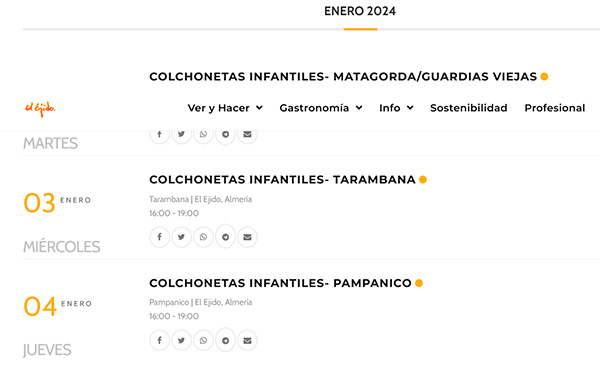The width and height of the screenshot is (600, 372).
Task: Email the Pampanico event
Action: pos(247,340)
